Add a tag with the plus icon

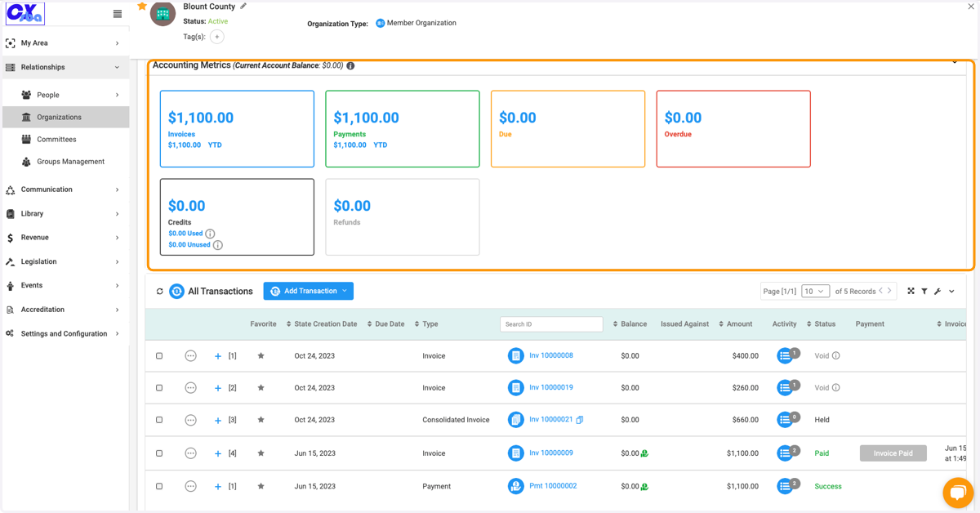[x=216, y=37]
